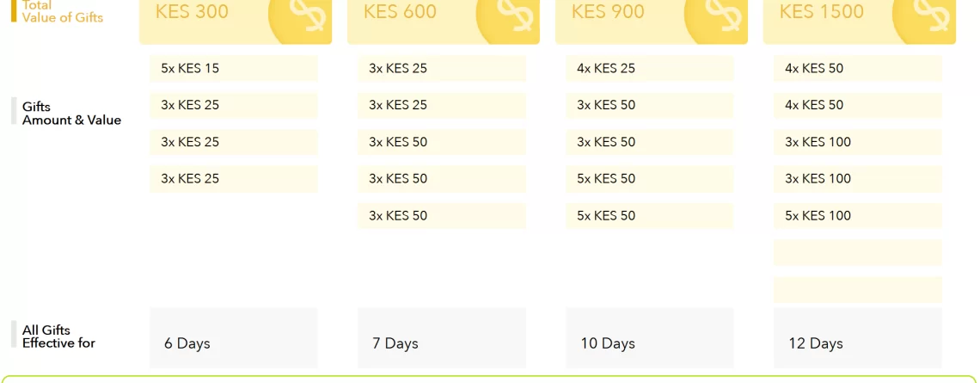
Task: Click the All Gifts Effective for label
Action: 58,336
